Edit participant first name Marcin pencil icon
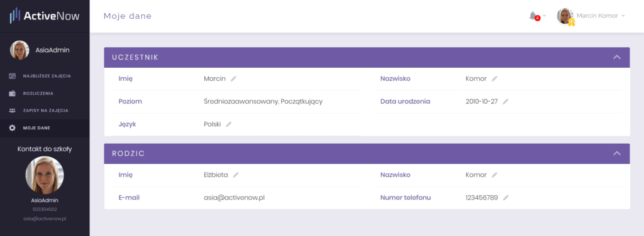644x236 pixels. 233,78
